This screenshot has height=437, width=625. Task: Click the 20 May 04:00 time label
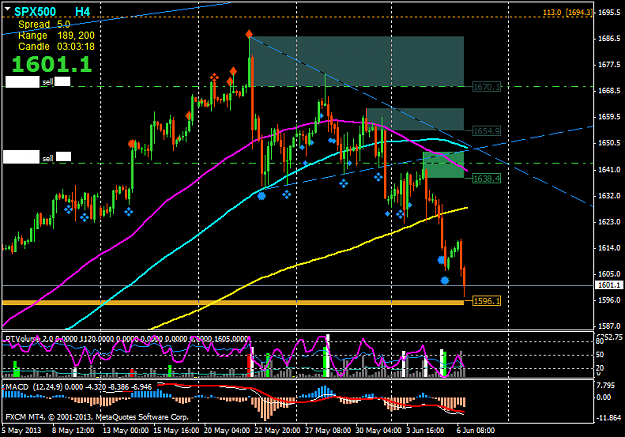(x=227, y=431)
